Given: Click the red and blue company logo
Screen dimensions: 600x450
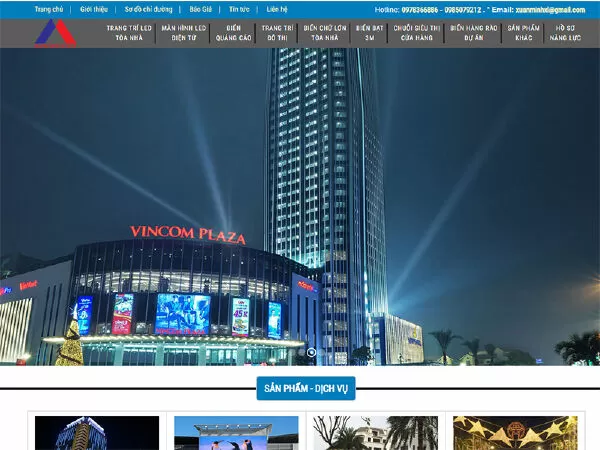Looking at the screenshot, I should 55,33.
